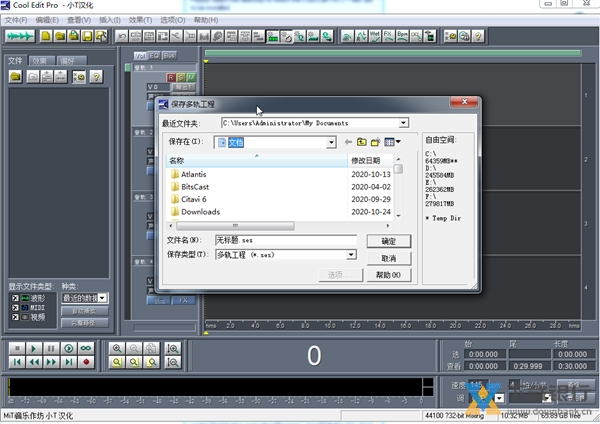Go up one folder level in save dialog
This screenshot has width=600, height=424.
point(362,142)
